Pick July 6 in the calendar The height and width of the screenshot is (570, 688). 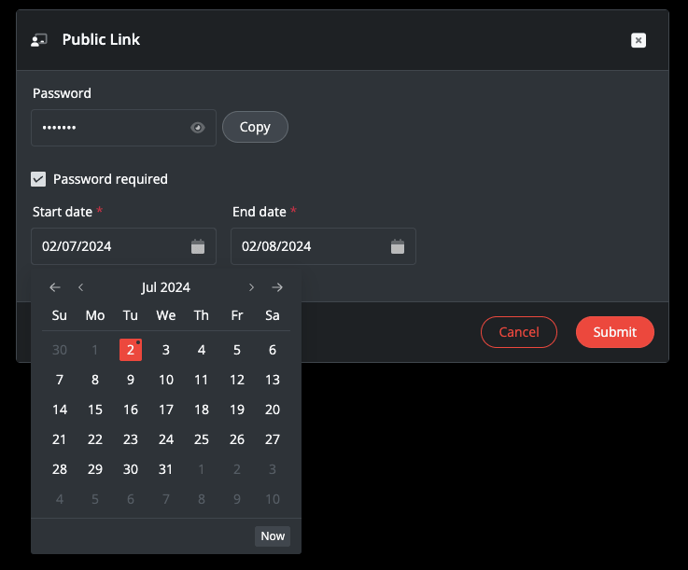[x=272, y=350]
